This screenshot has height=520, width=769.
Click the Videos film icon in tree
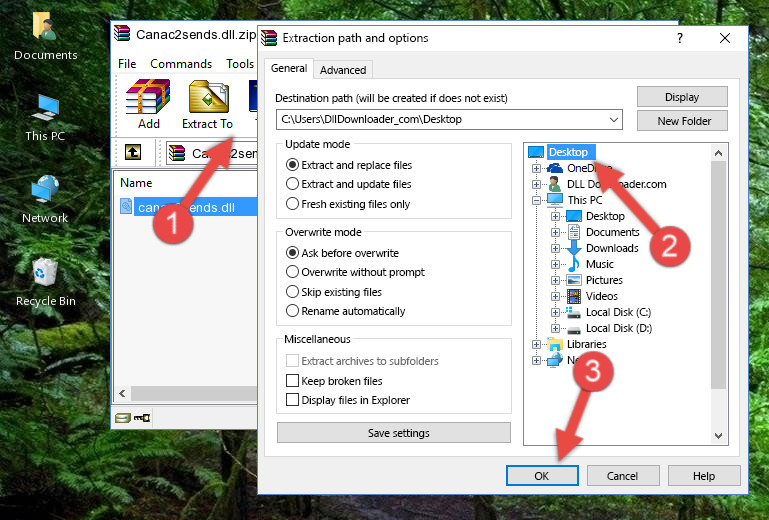(574, 296)
